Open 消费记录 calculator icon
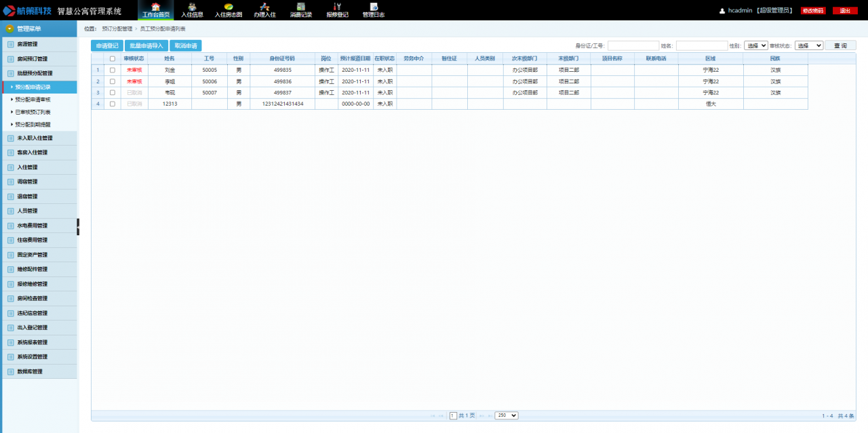Screen dimensions: 868x433 tap(300, 7)
